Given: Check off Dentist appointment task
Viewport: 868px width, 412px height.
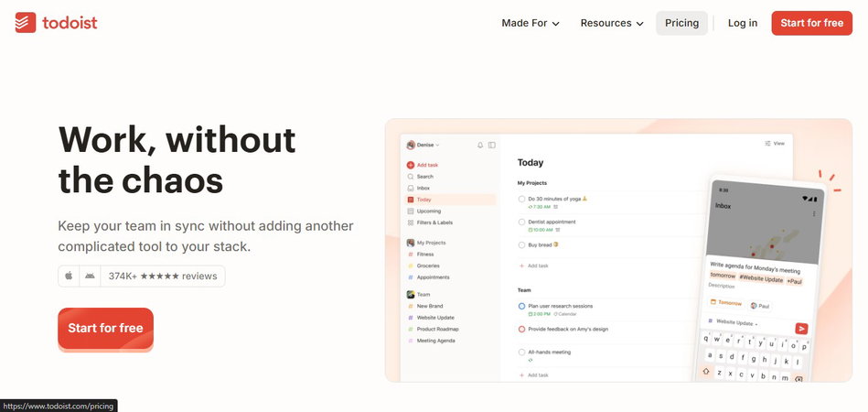Looking at the screenshot, I should 521,222.
